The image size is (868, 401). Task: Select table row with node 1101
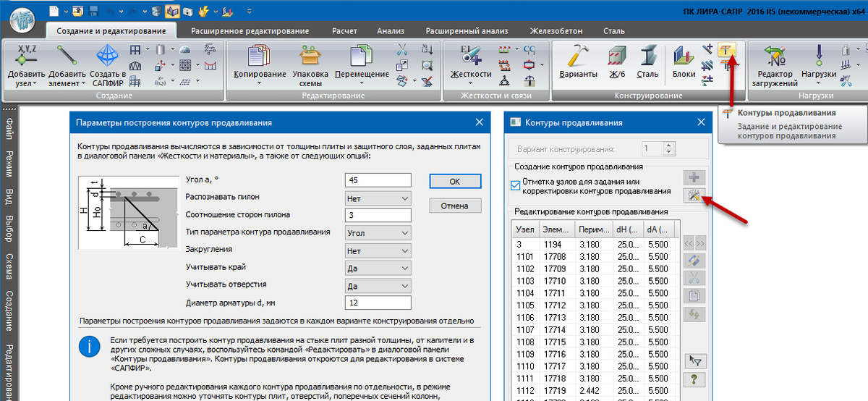[x=593, y=256]
